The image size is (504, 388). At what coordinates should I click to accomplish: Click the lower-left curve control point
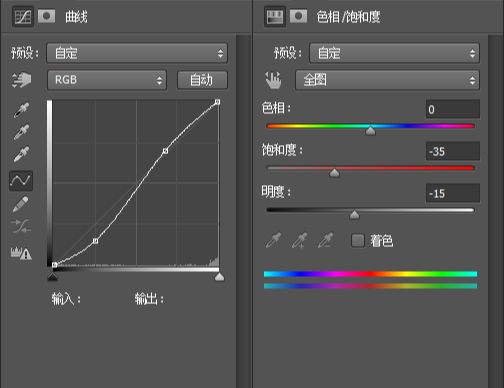(95, 241)
